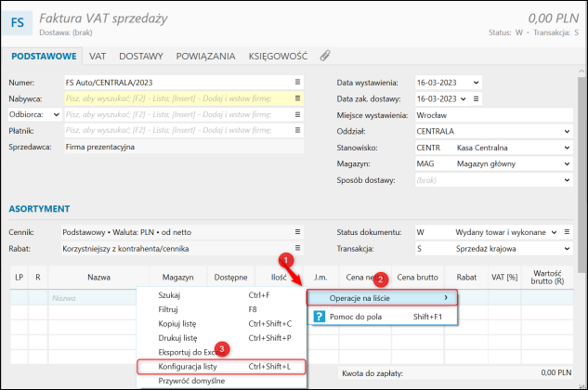Viewport: 588px width, 390px height.
Task: Open the Odbiorca field list icon
Action: pos(297,113)
